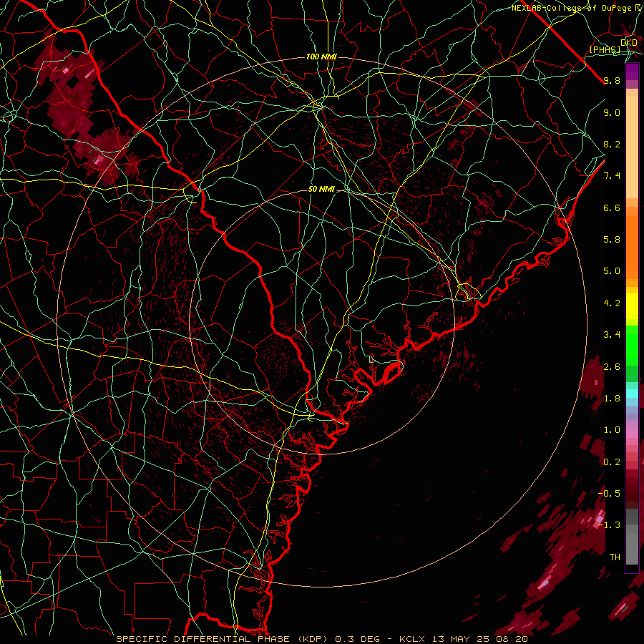
Task: Click the 3.4 value on the color scale
Action: pyautogui.click(x=612, y=335)
